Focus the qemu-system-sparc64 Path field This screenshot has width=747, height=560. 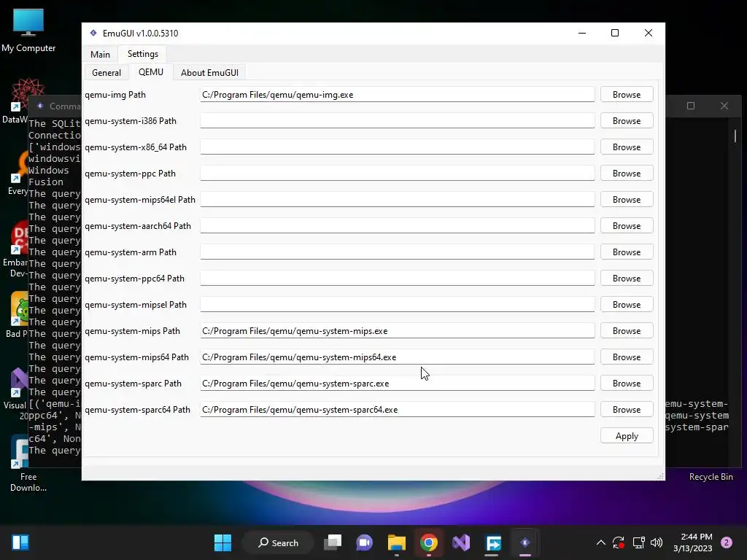[398, 409]
